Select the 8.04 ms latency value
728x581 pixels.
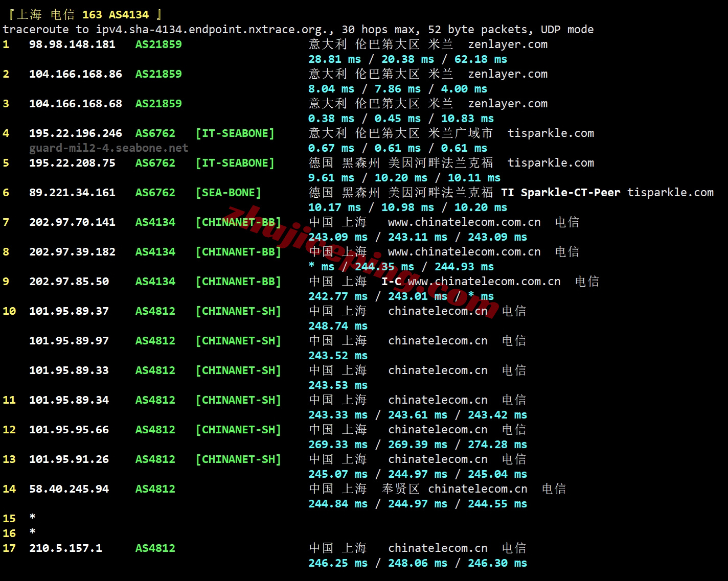(x=331, y=89)
